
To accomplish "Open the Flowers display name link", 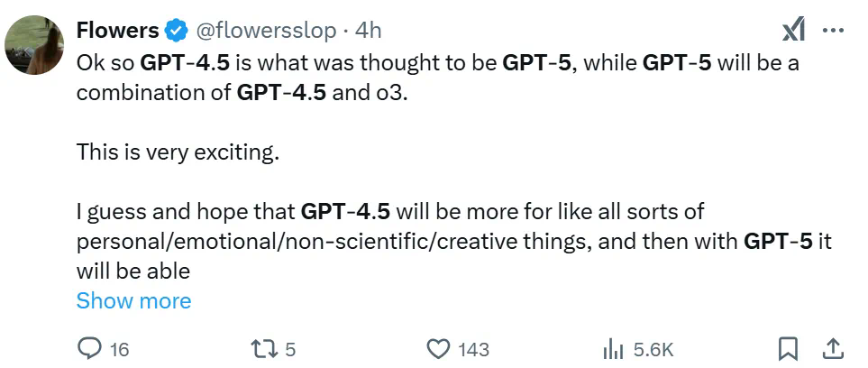I will (117, 31).
